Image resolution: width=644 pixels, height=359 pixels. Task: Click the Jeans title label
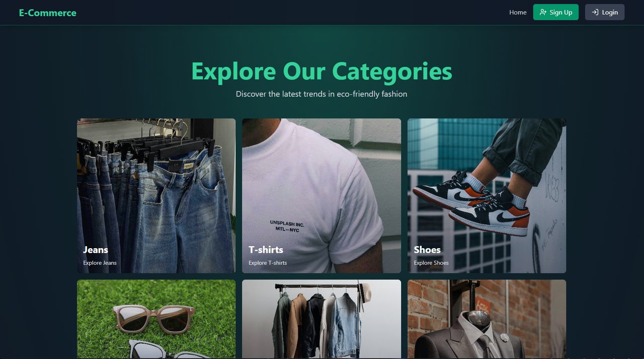pyautogui.click(x=96, y=250)
